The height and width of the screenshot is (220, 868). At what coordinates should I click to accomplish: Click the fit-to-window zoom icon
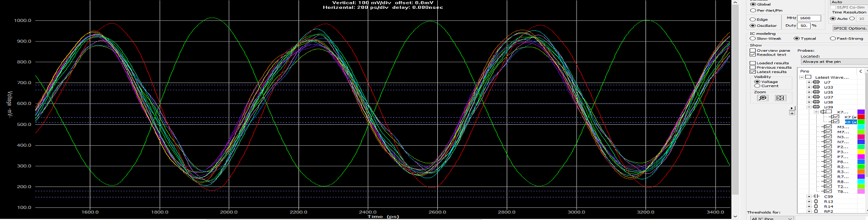tap(780, 98)
